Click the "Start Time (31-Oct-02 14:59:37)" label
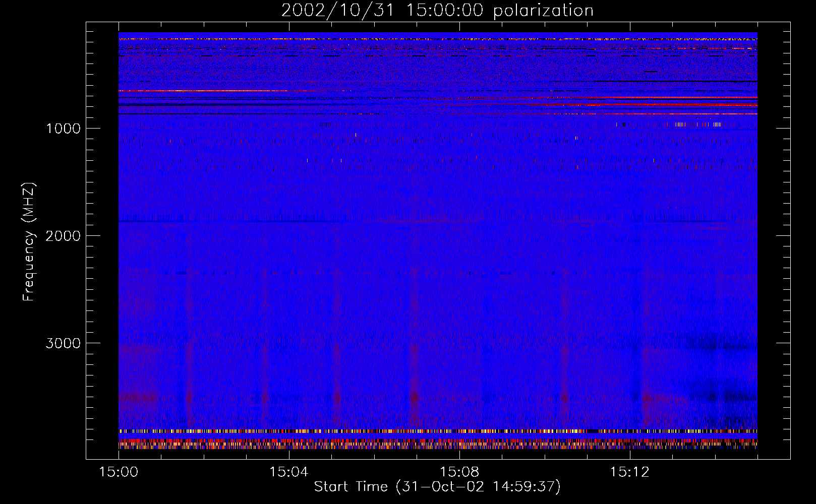Screen dimensions: 816x504 tap(437, 486)
